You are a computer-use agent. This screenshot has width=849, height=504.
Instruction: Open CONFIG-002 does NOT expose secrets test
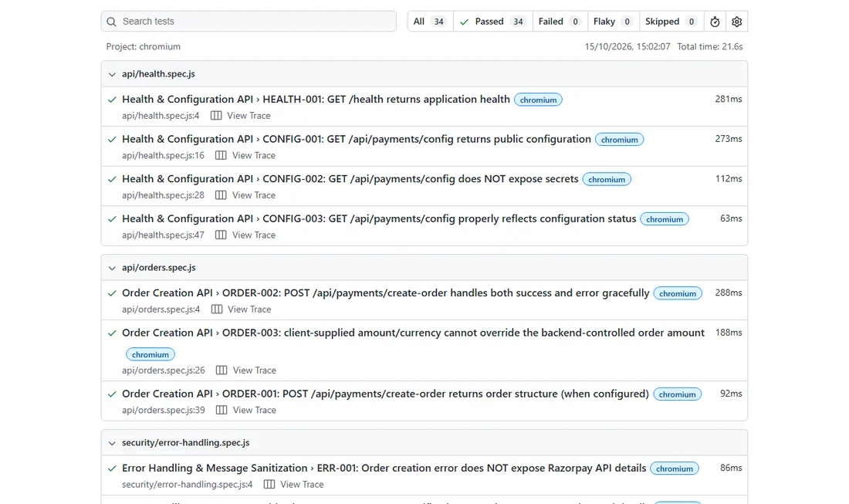pyautogui.click(x=350, y=178)
